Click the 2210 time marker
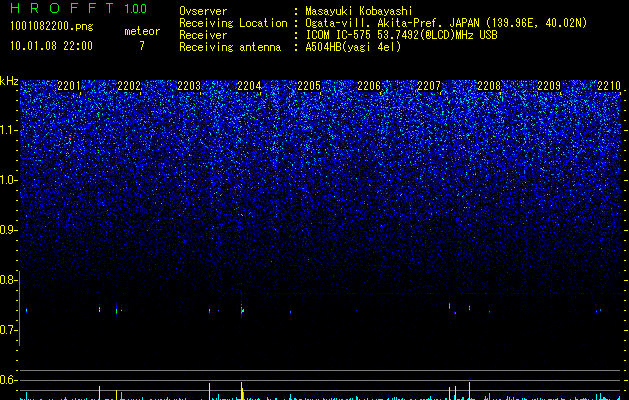This screenshot has height=400, width=629. pos(609,86)
